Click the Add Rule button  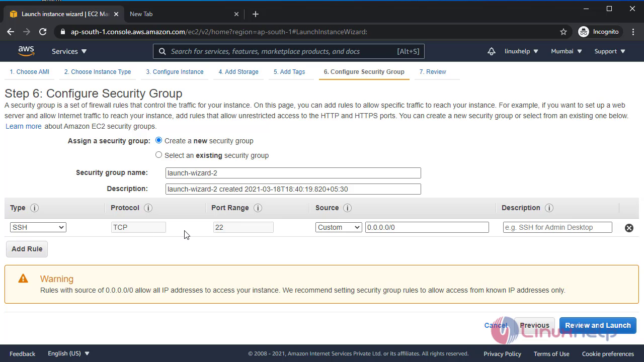27,249
